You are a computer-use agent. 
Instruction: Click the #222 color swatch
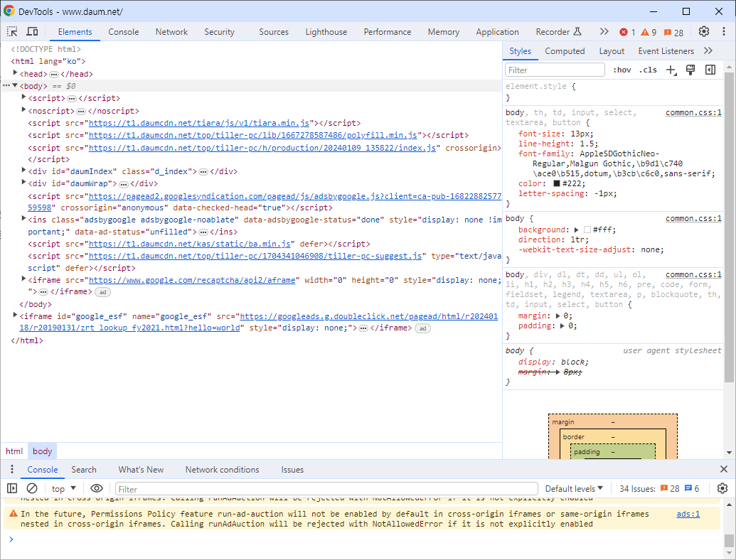557,183
